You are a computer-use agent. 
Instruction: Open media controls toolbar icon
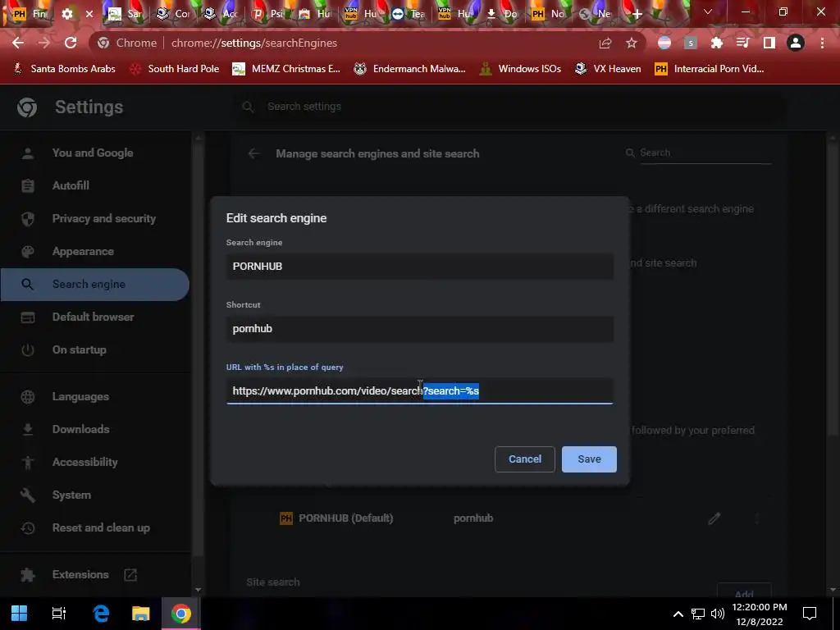point(743,43)
